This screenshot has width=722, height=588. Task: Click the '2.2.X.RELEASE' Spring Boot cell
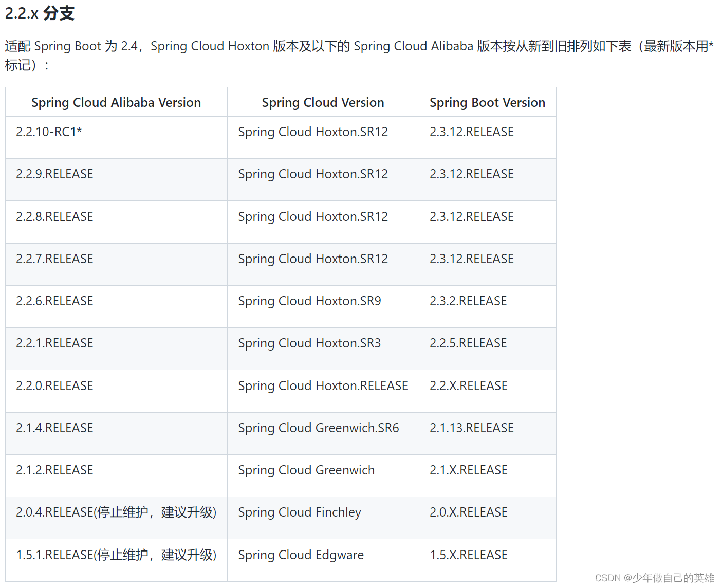click(x=488, y=391)
